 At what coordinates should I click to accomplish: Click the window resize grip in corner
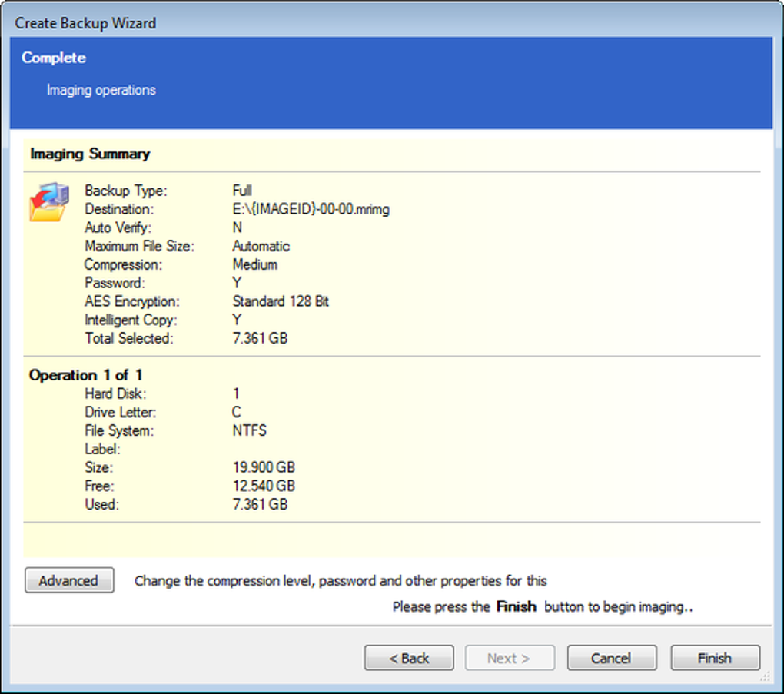pyautogui.click(x=765, y=676)
